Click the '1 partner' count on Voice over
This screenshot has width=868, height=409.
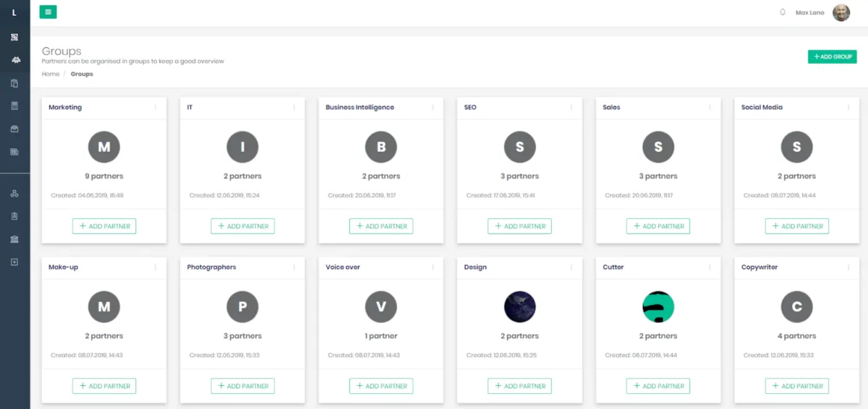(x=381, y=336)
